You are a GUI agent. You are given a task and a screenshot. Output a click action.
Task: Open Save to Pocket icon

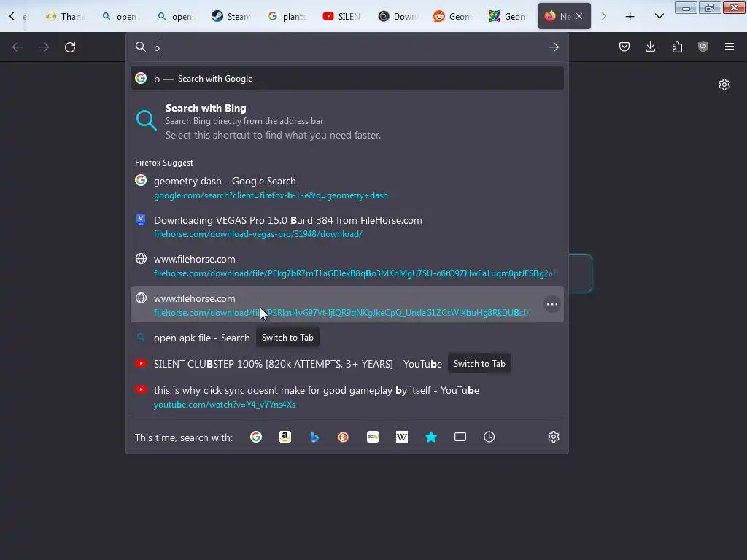tap(624, 47)
